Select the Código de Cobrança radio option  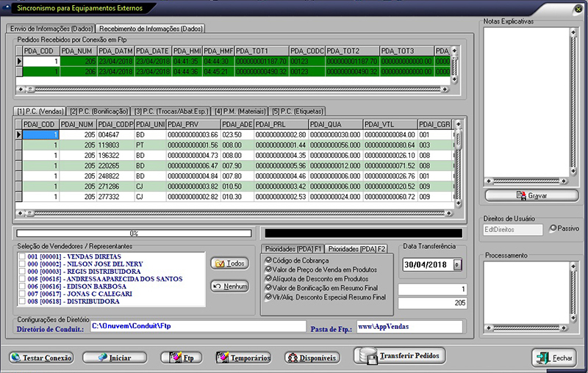(x=268, y=260)
